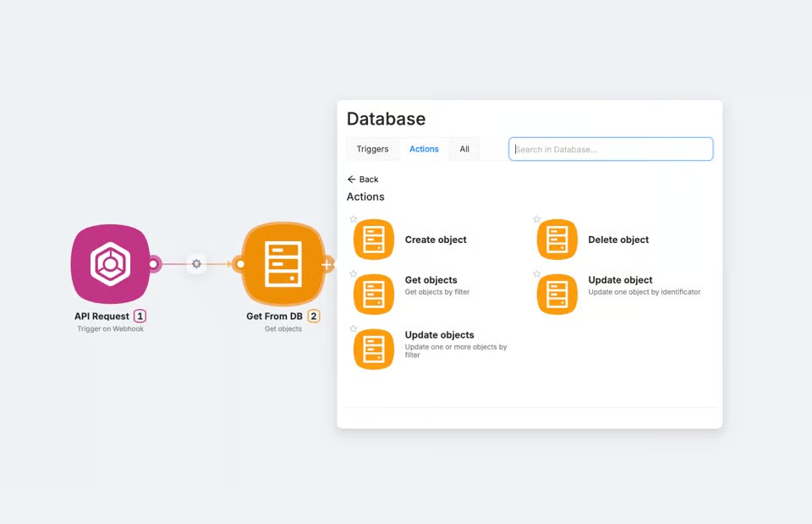
Task: Toggle the star for Get objects
Action: (x=354, y=274)
